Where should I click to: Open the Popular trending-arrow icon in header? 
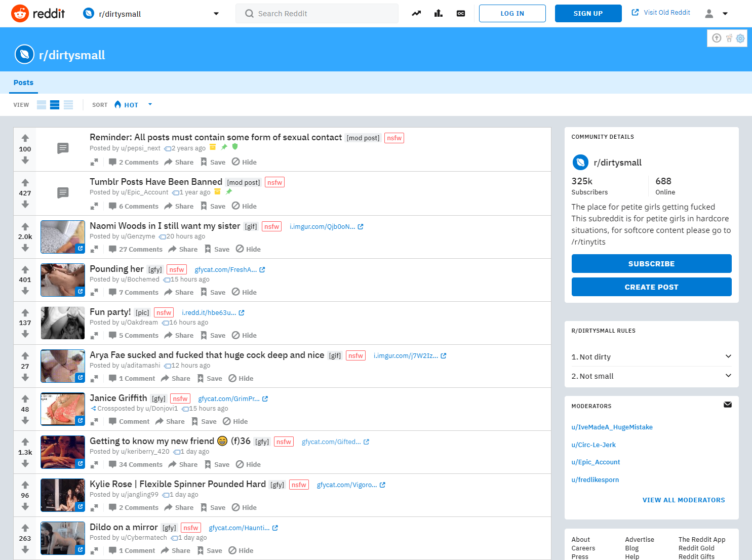click(416, 14)
